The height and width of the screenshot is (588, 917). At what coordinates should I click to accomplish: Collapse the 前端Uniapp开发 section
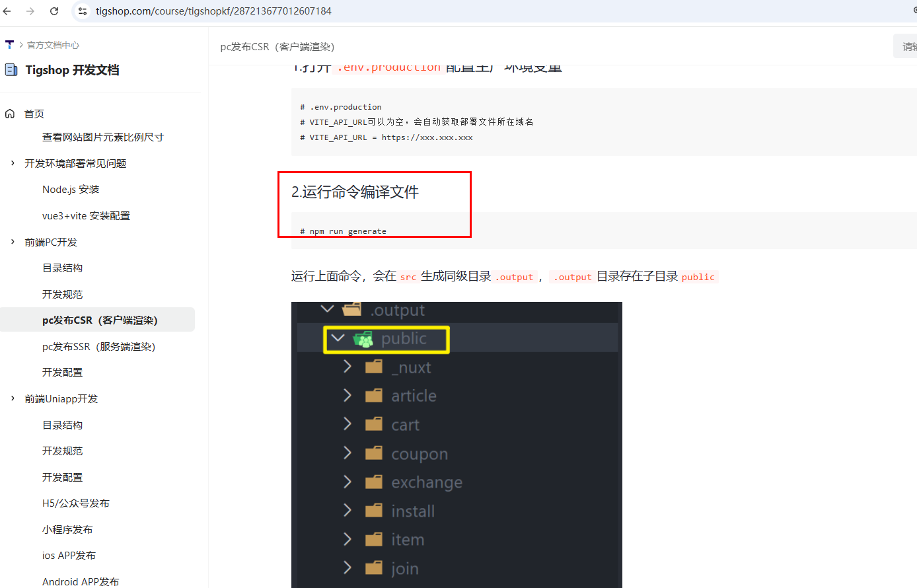click(x=13, y=398)
